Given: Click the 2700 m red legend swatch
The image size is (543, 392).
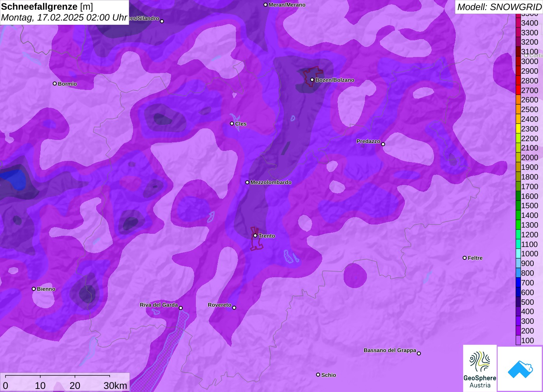Looking at the screenshot, I should click(518, 90).
